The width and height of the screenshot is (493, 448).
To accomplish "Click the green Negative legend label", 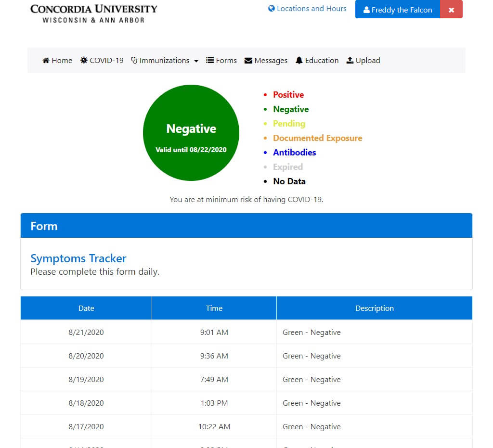I will (291, 109).
